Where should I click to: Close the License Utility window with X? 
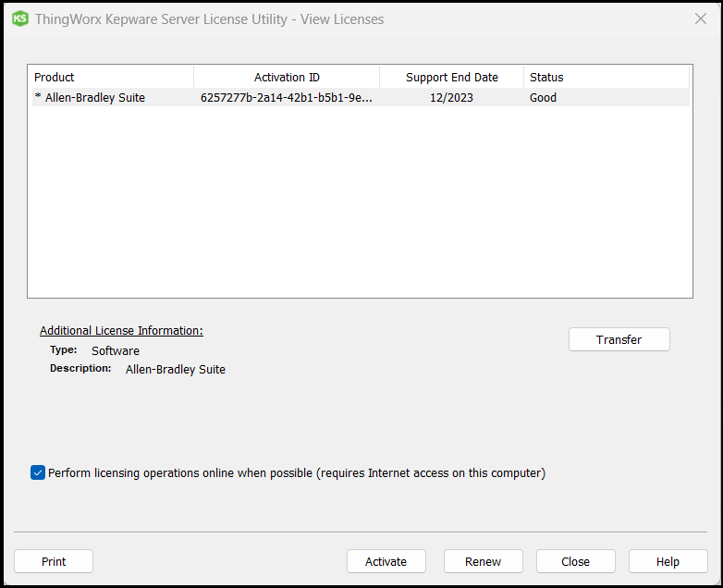[x=700, y=18]
